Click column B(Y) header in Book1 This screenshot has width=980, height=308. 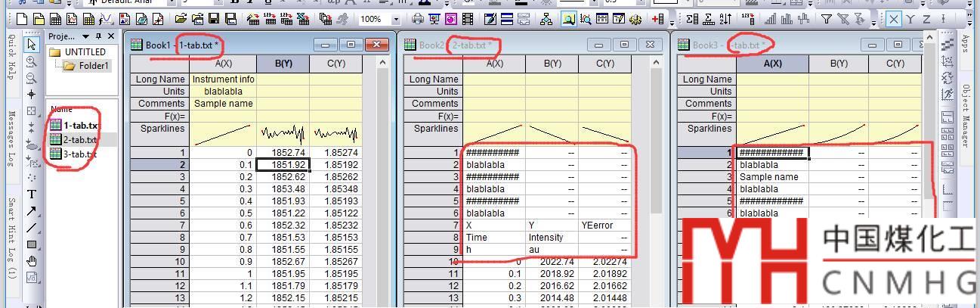(283, 64)
